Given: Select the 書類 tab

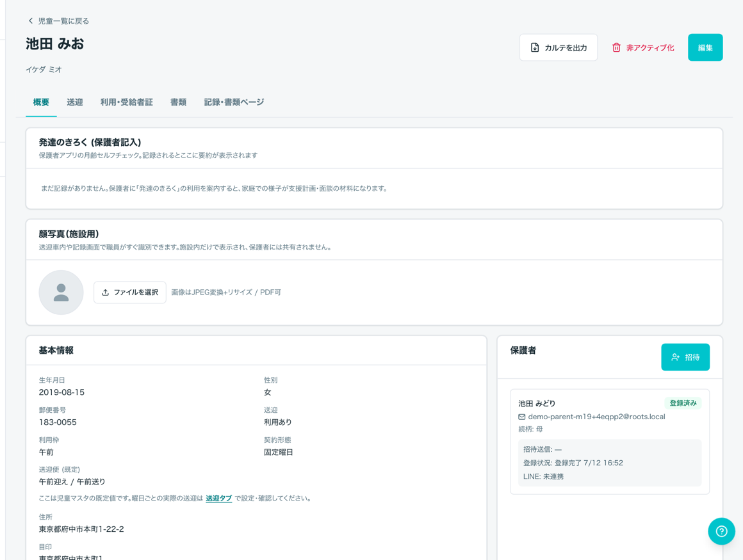Looking at the screenshot, I should (178, 102).
